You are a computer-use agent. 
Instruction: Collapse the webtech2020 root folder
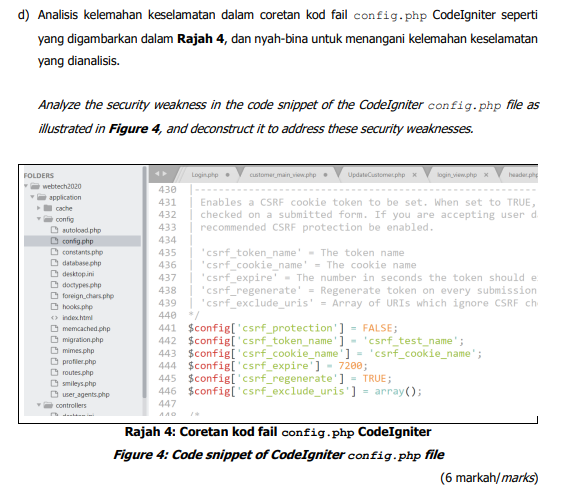tap(26, 186)
